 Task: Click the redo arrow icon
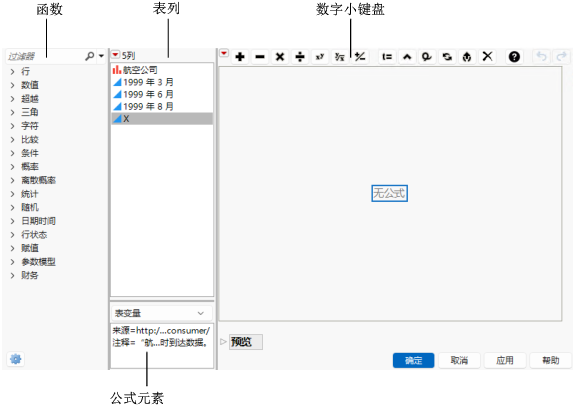click(x=561, y=56)
